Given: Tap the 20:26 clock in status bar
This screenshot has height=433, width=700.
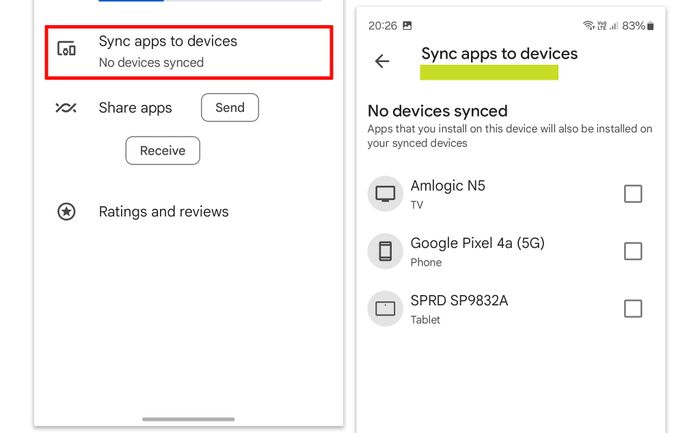Looking at the screenshot, I should (383, 26).
